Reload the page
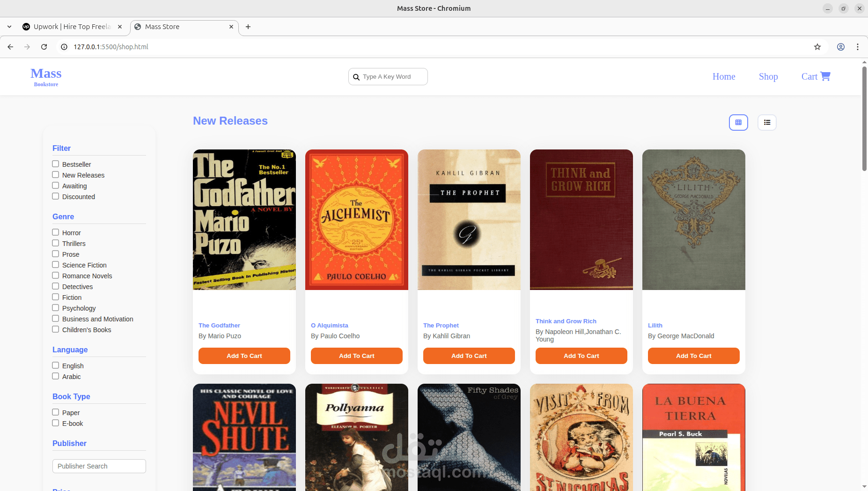Image resolution: width=868 pixels, height=491 pixels. 44,47
